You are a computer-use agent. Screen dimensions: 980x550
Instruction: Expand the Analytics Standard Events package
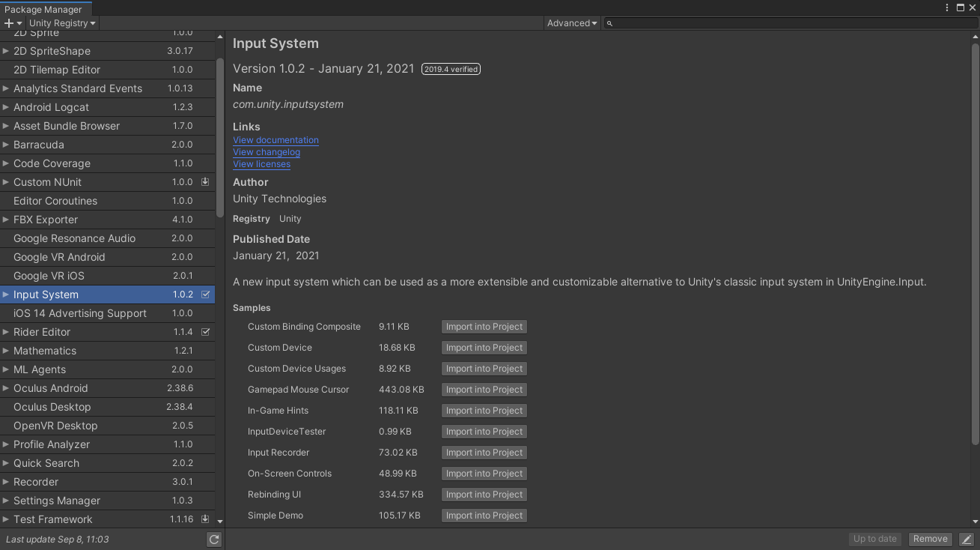[6, 88]
